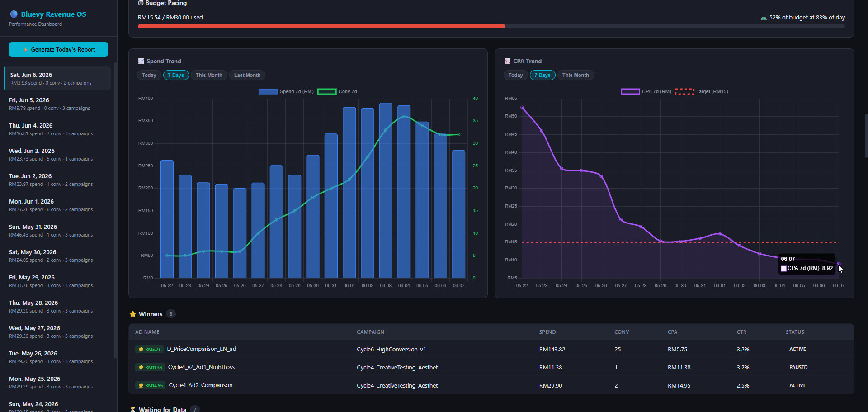Click the main page scrollbar

pos(866,136)
